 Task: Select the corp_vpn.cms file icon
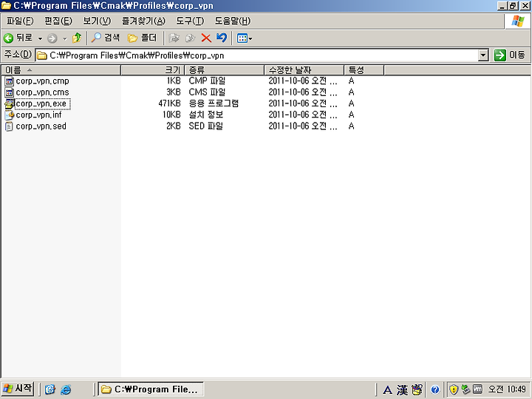coord(9,92)
